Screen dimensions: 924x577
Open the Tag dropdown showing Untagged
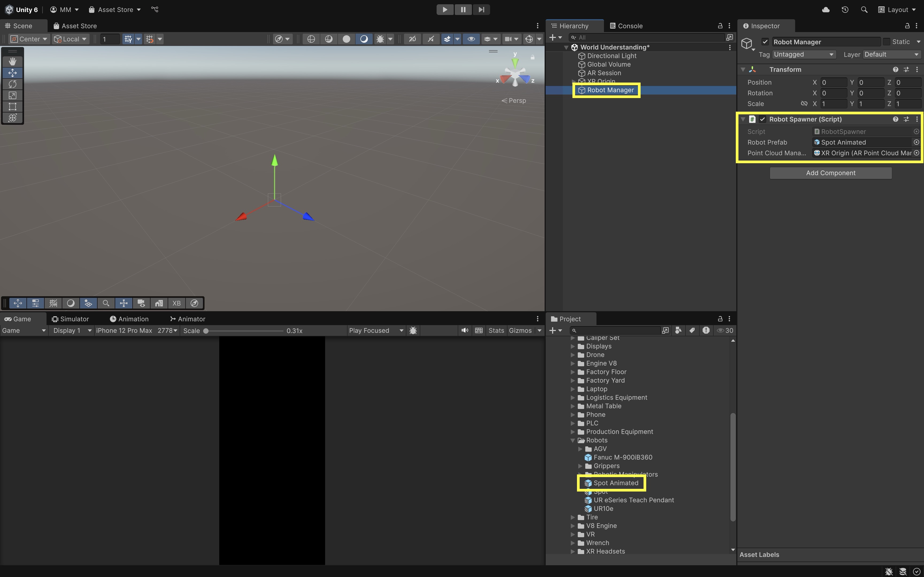tap(803, 54)
